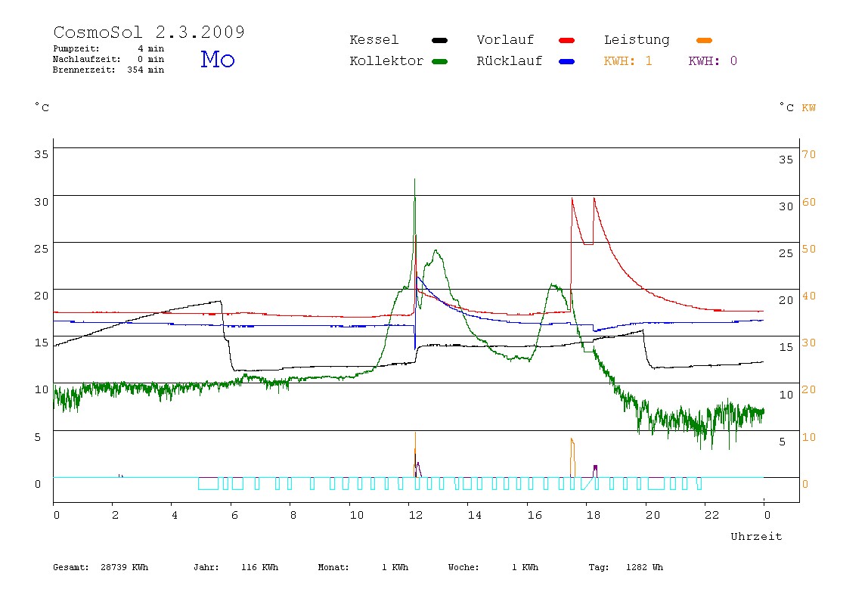The height and width of the screenshot is (614, 868).
Task: Click hour 16 on the time axis
Action: (x=535, y=516)
